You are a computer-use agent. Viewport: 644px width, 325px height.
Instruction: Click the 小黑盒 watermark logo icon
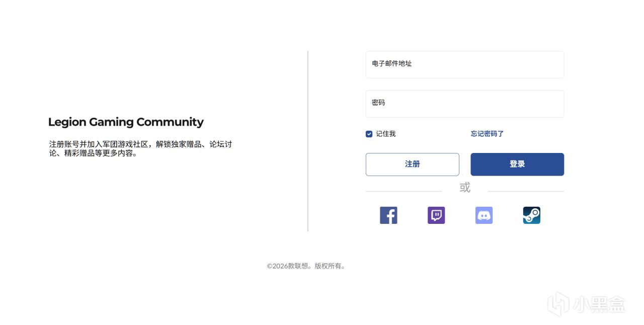[558, 304]
